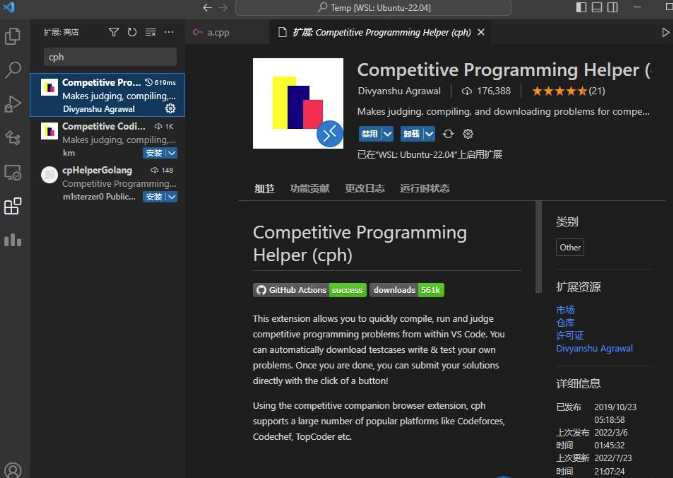Viewport: 673px width, 478px height.
Task: Open the 运行时状态 runtime status tab
Action: [x=424, y=188]
